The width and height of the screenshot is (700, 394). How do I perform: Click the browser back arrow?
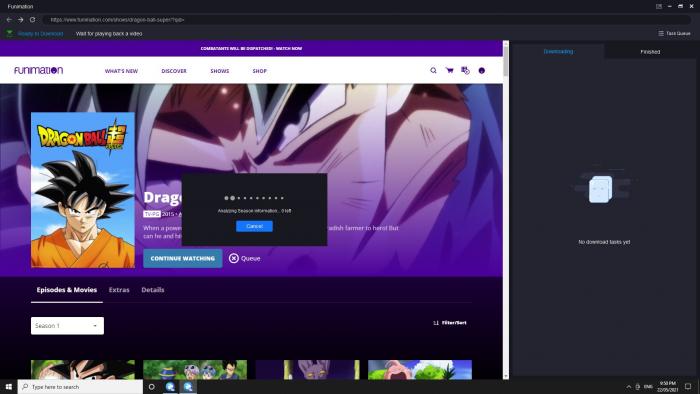click(x=9, y=20)
